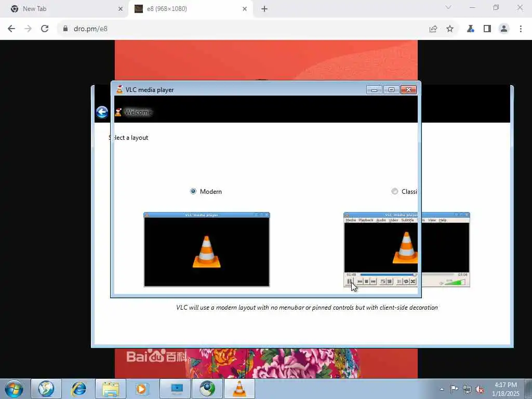
Task: Switch to the e8 (968×1080) tab
Action: point(190,9)
